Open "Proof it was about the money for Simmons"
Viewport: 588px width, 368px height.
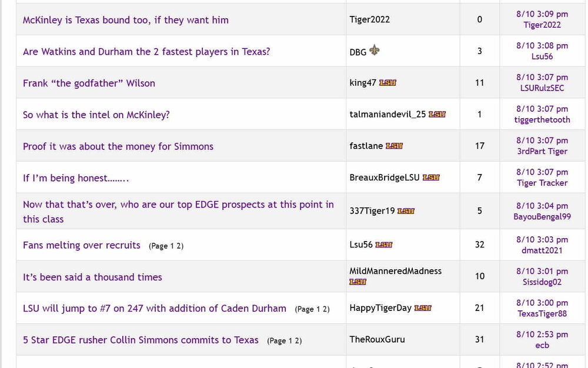pyautogui.click(x=118, y=146)
